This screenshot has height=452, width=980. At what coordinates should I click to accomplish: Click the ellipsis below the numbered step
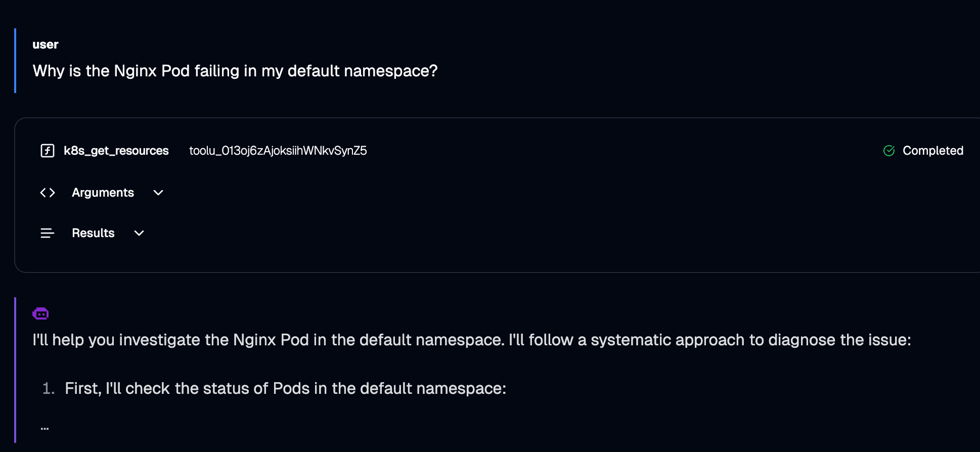(x=45, y=428)
